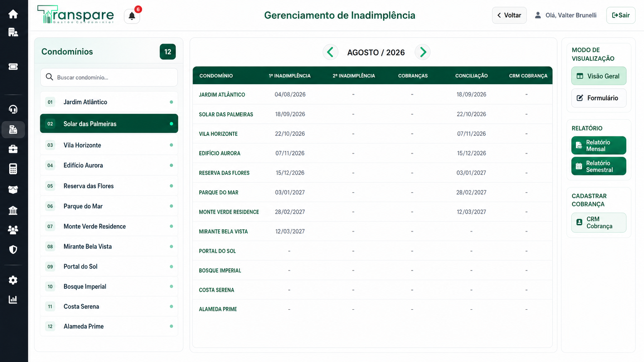Click EDIFÍCIO AURORA in the table
Viewport: 644px width, 362px height.
pos(220,153)
